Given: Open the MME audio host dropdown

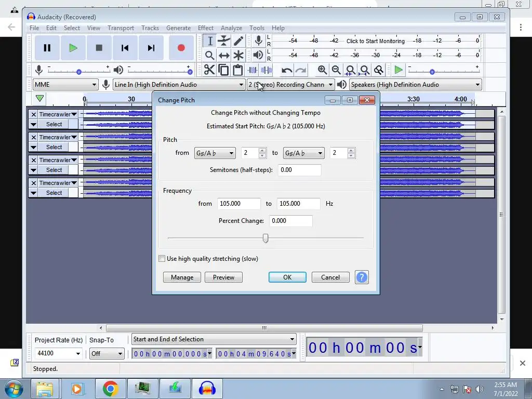Looking at the screenshot, I should [65, 85].
